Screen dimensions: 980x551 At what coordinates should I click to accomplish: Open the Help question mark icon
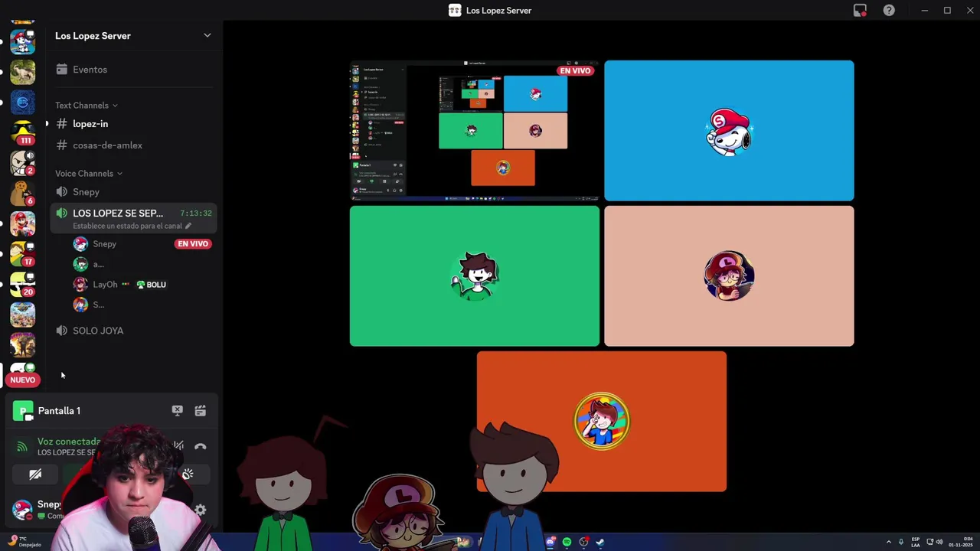[889, 11]
